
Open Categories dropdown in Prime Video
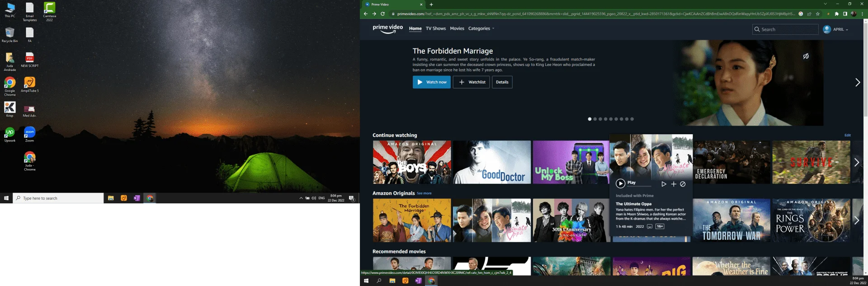pyautogui.click(x=481, y=28)
